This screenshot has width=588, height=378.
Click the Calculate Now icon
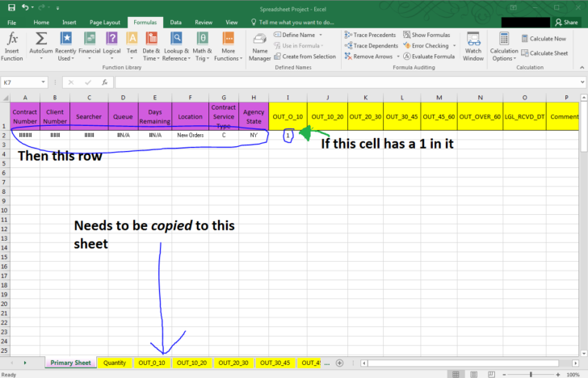(543, 39)
